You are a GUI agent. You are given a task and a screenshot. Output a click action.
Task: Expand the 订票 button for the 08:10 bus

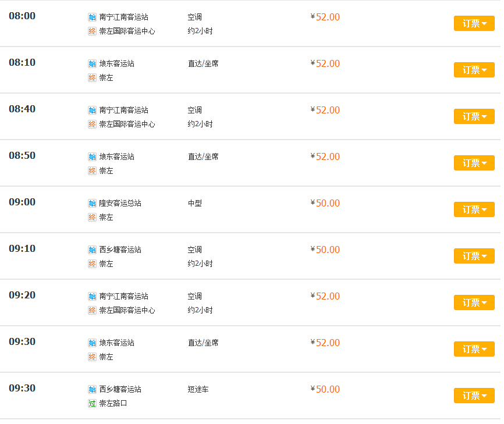[474, 70]
